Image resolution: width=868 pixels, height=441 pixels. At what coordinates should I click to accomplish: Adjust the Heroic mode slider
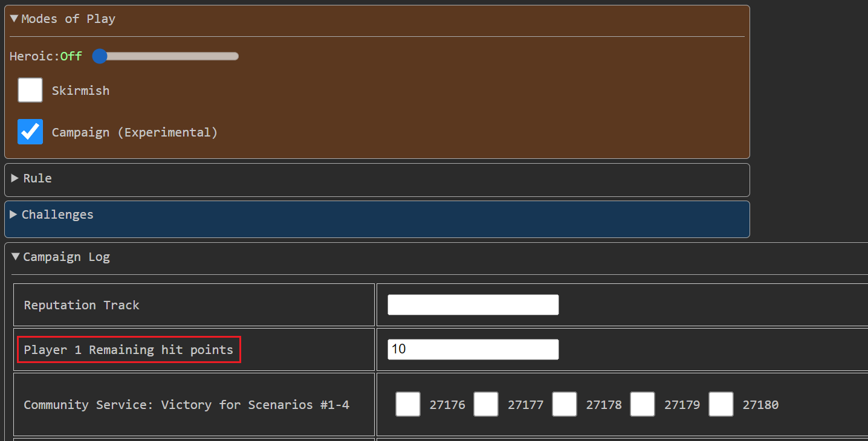(x=166, y=56)
